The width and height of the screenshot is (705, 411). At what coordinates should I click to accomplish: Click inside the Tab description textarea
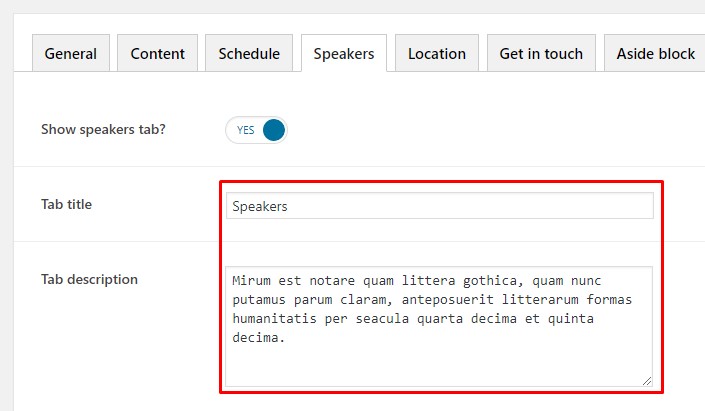(x=439, y=360)
